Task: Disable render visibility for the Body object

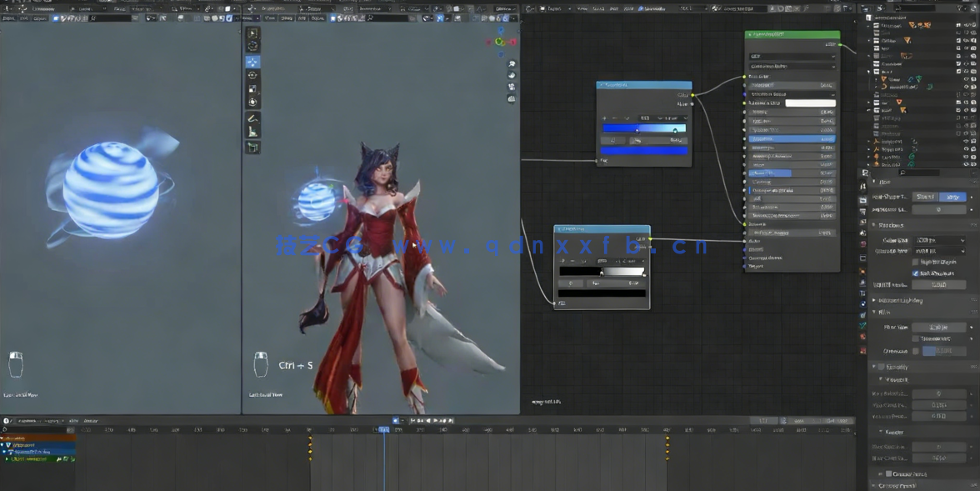Action: pyautogui.click(x=972, y=70)
